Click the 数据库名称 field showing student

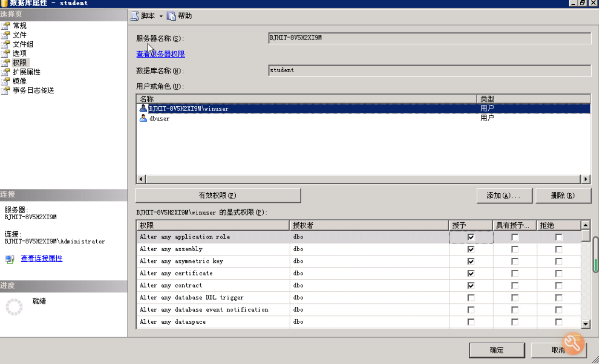coord(430,71)
